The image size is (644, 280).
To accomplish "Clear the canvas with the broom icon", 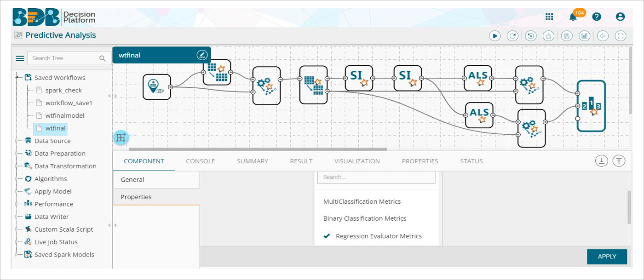I will click(548, 35).
